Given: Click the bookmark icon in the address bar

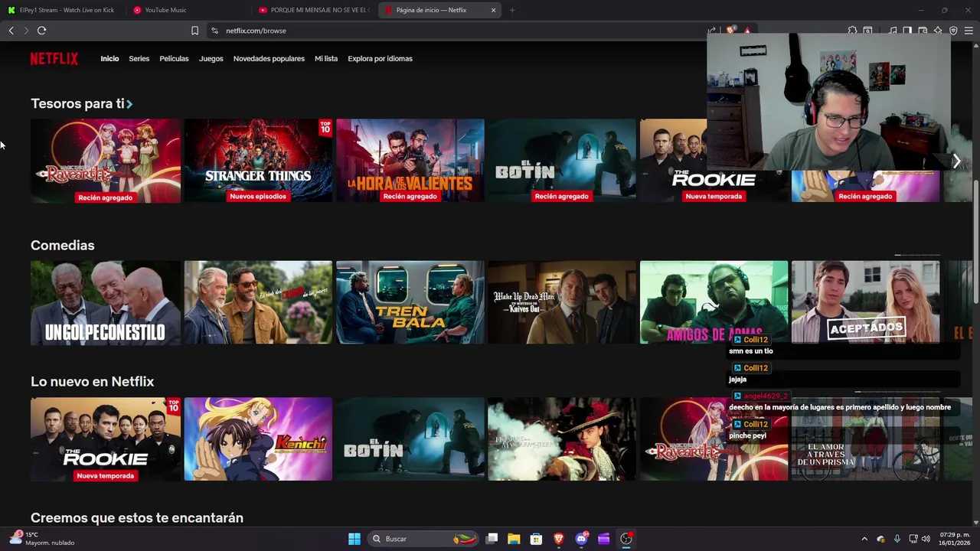Looking at the screenshot, I should 194,31.
